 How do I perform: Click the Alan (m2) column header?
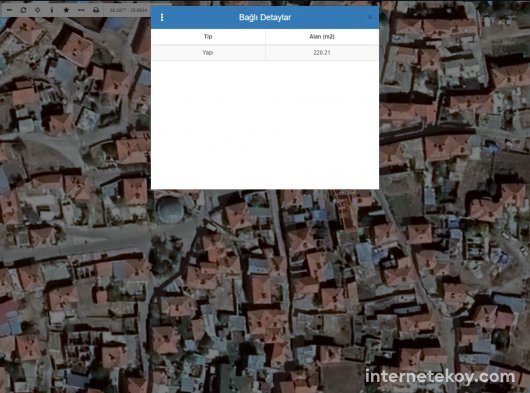pos(322,36)
